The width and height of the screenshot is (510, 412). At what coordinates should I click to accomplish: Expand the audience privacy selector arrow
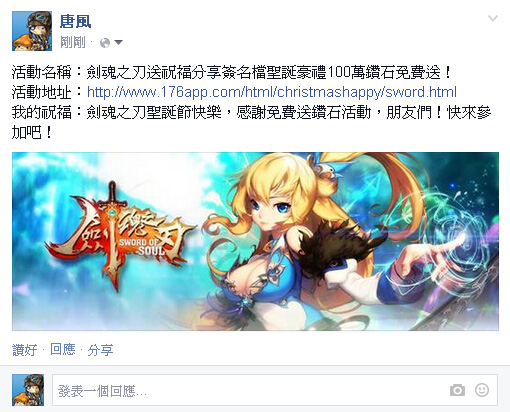[118, 42]
